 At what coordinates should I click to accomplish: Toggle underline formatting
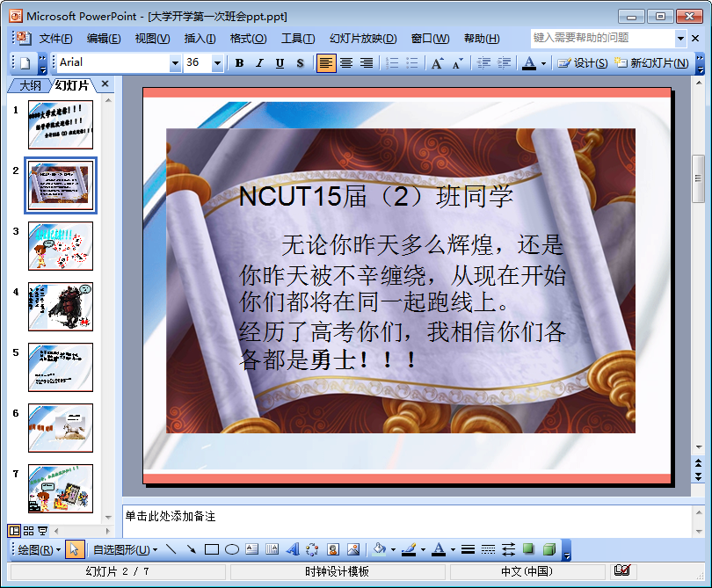pyautogui.click(x=280, y=63)
